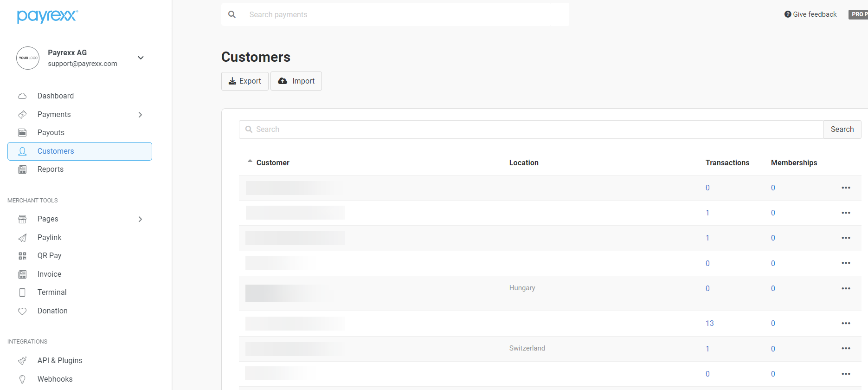Click Hungary location text
Screen dimensions: 868x390
[x=522, y=288]
